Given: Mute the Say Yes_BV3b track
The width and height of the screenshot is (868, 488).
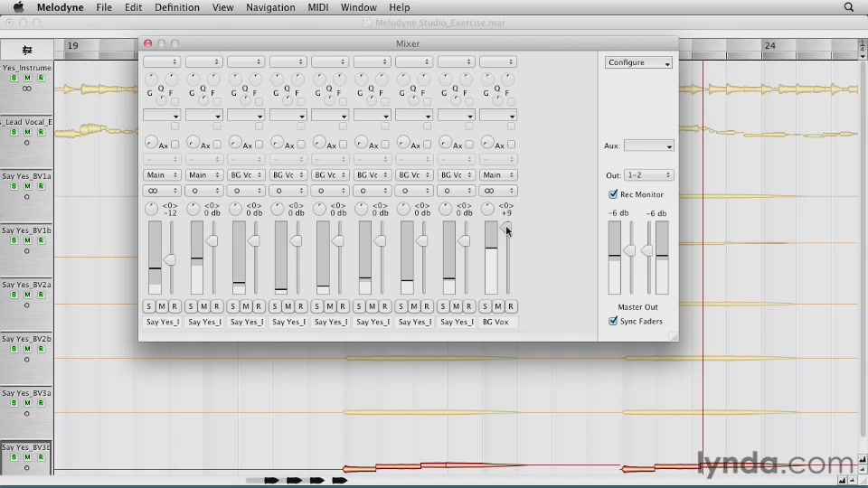Looking at the screenshot, I should (27, 457).
